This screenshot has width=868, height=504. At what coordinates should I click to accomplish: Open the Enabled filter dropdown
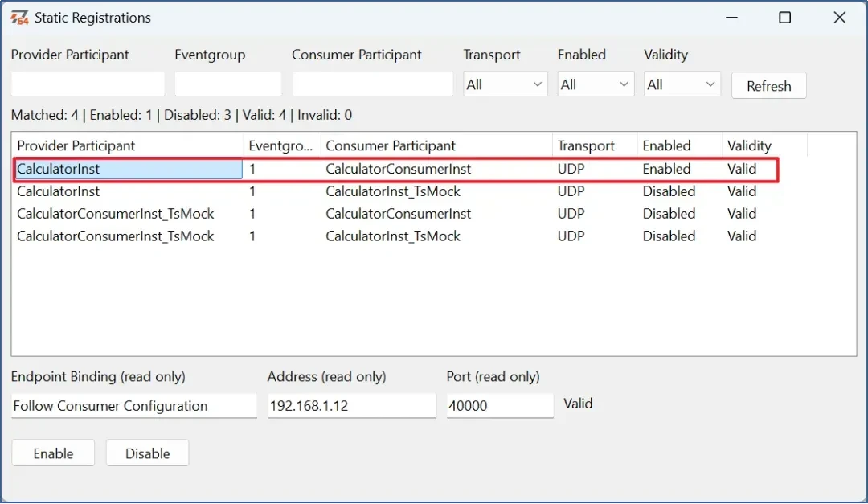pos(595,84)
